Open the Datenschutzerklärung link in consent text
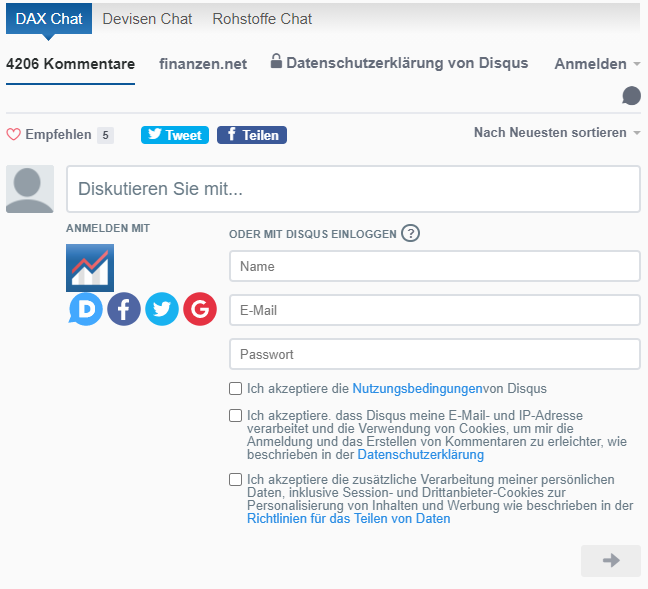The height and width of the screenshot is (589, 648). tap(420, 455)
